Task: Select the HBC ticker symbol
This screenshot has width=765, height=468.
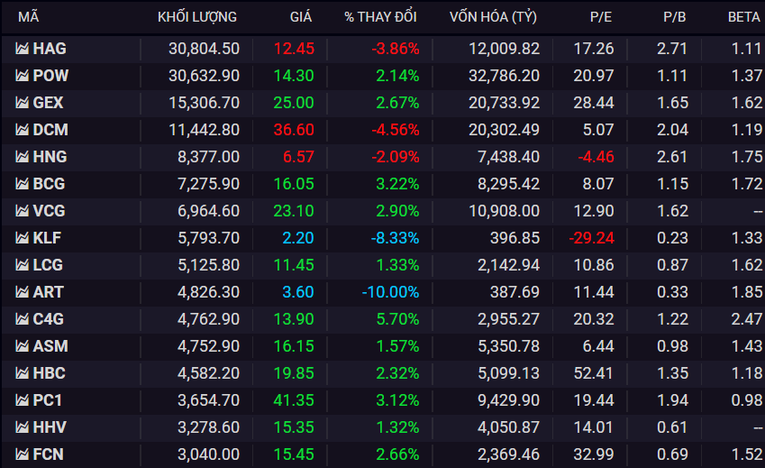Action: click(x=49, y=373)
